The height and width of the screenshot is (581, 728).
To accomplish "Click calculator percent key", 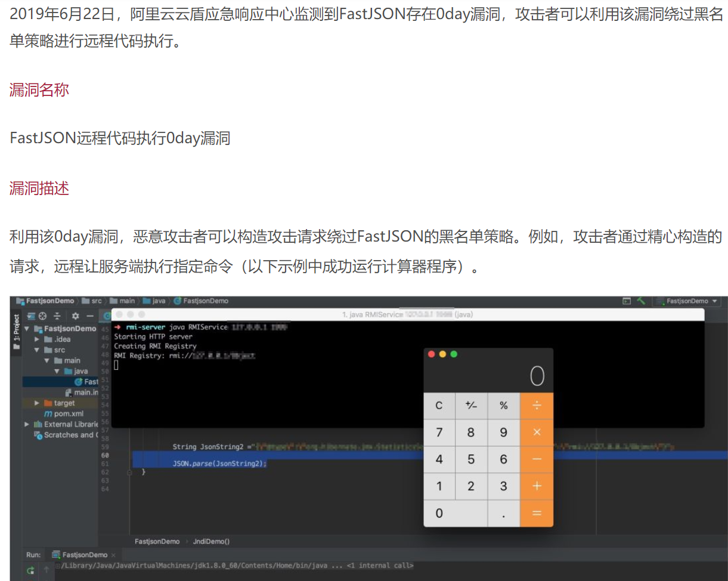I will pos(503,406).
